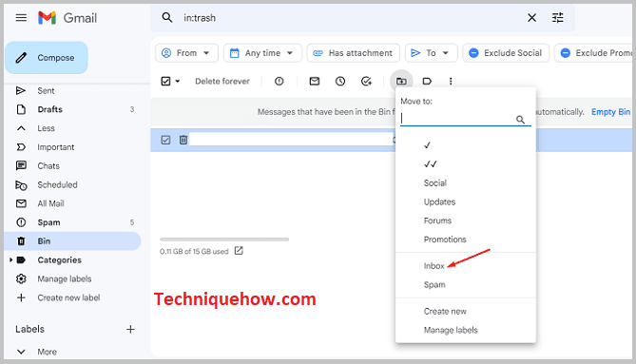Screen dimensions: 636x364
Task: Click the Sent arrow icon in sidebar
Action: 21,90
